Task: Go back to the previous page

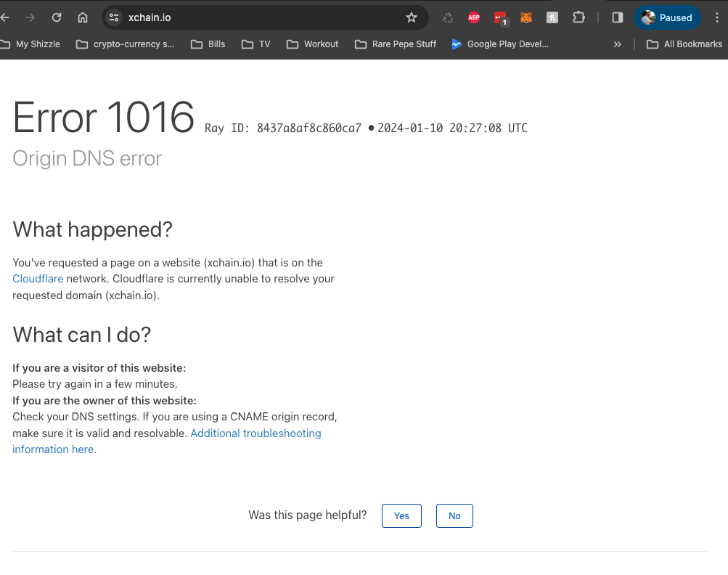Action: 4,17
